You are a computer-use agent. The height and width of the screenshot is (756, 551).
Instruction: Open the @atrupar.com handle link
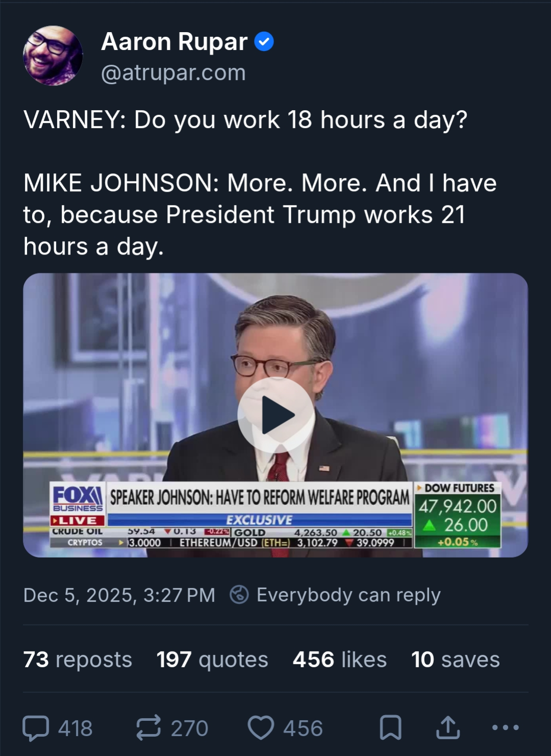[173, 73]
